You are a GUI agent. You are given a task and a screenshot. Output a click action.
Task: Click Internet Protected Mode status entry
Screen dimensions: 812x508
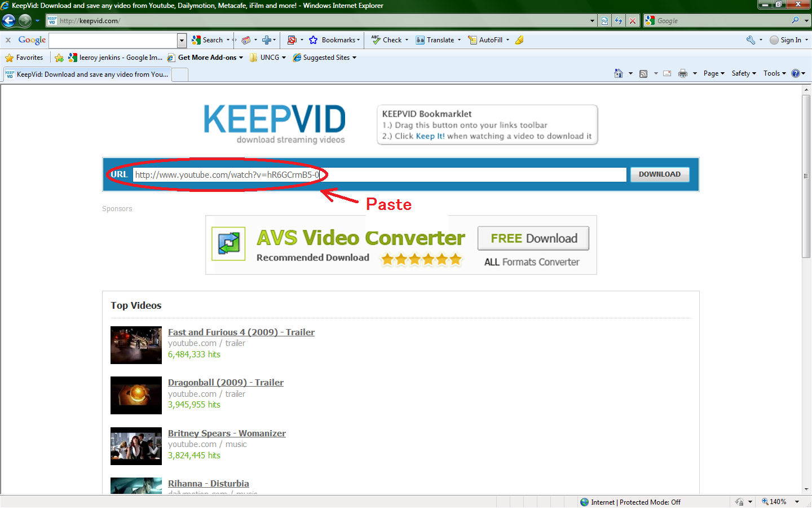pos(630,502)
